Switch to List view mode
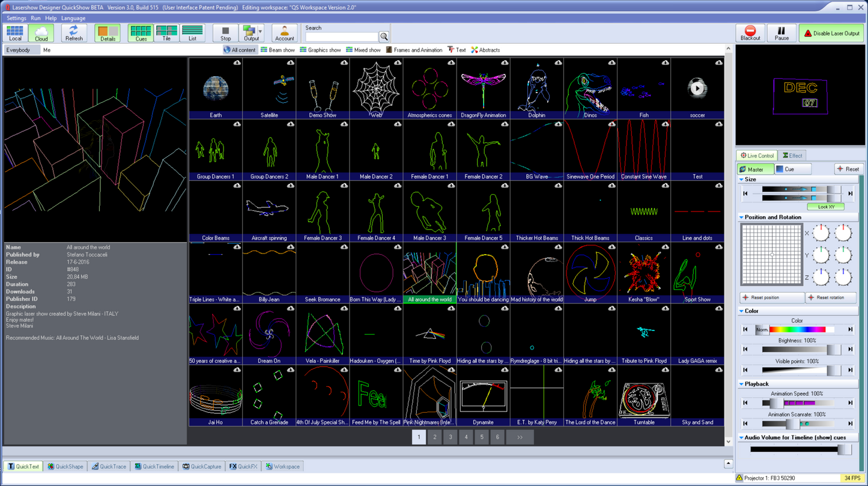Image resolution: width=868 pixels, height=486 pixels. [x=192, y=33]
